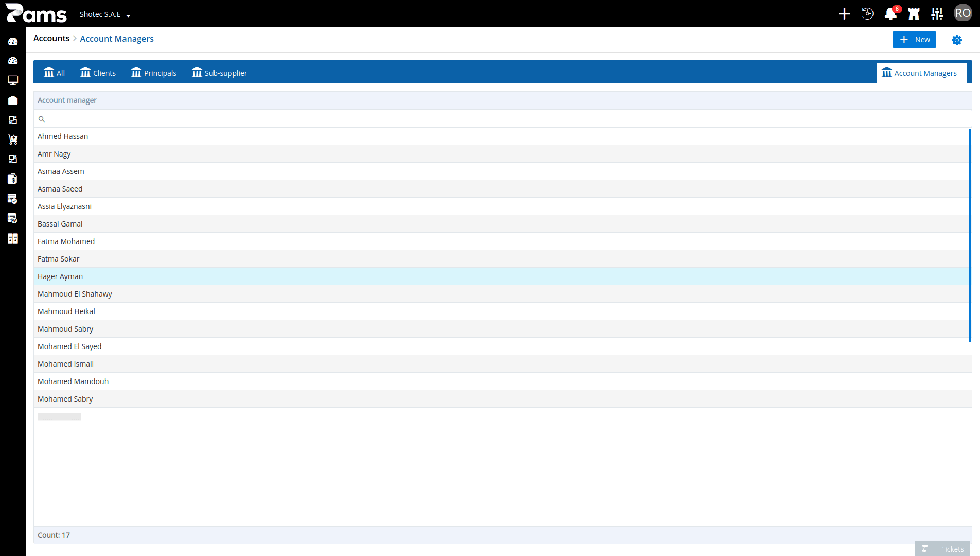Open the checklist with checkmark sidebar icon

click(13, 199)
